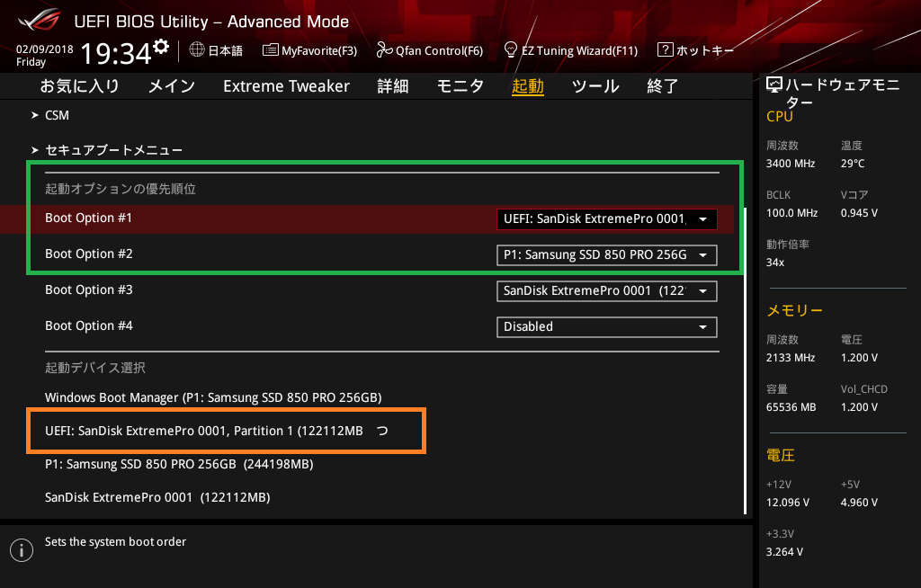Open ホットキー hotkey list
Viewport: 921px width, 588px height.
[695, 50]
